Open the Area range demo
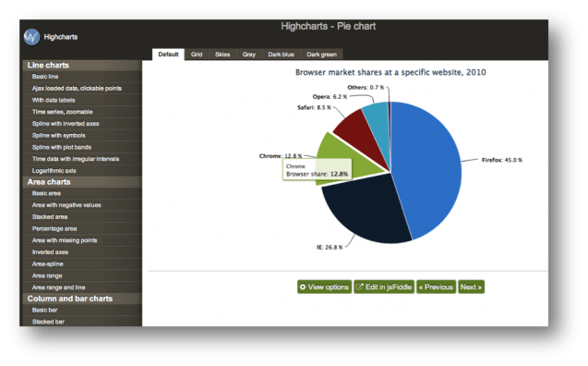 tap(82, 275)
